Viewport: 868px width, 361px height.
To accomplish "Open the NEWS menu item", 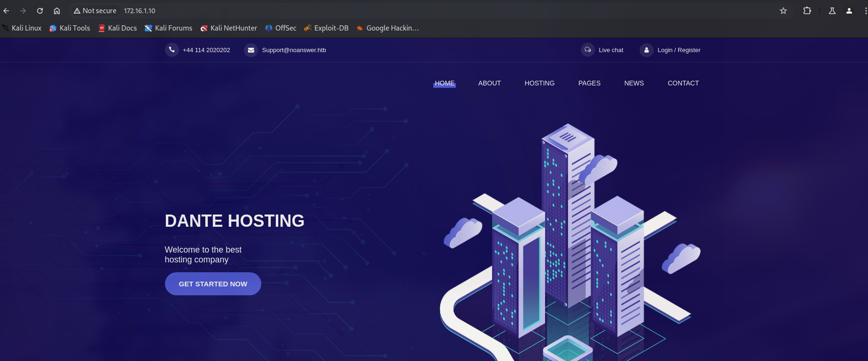I will coord(634,83).
